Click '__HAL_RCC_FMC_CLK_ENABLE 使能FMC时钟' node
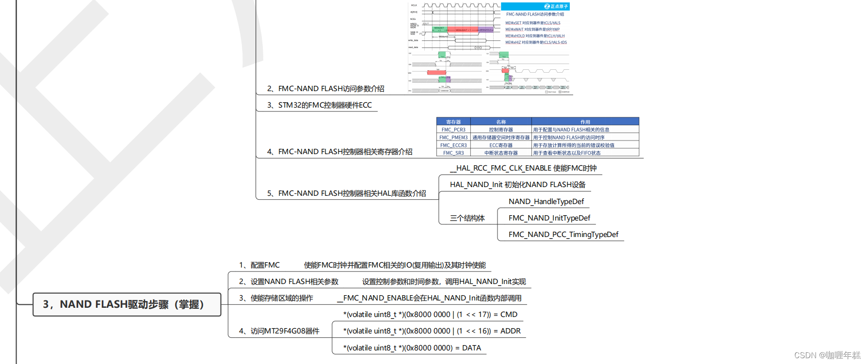Screen dimensions: 868x364 tap(523, 168)
